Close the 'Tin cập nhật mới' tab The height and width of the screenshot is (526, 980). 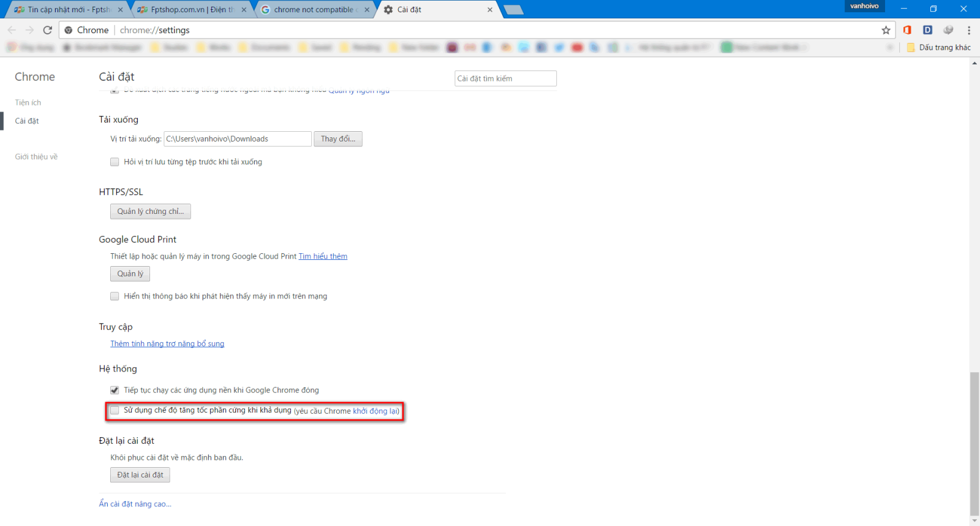(x=120, y=10)
